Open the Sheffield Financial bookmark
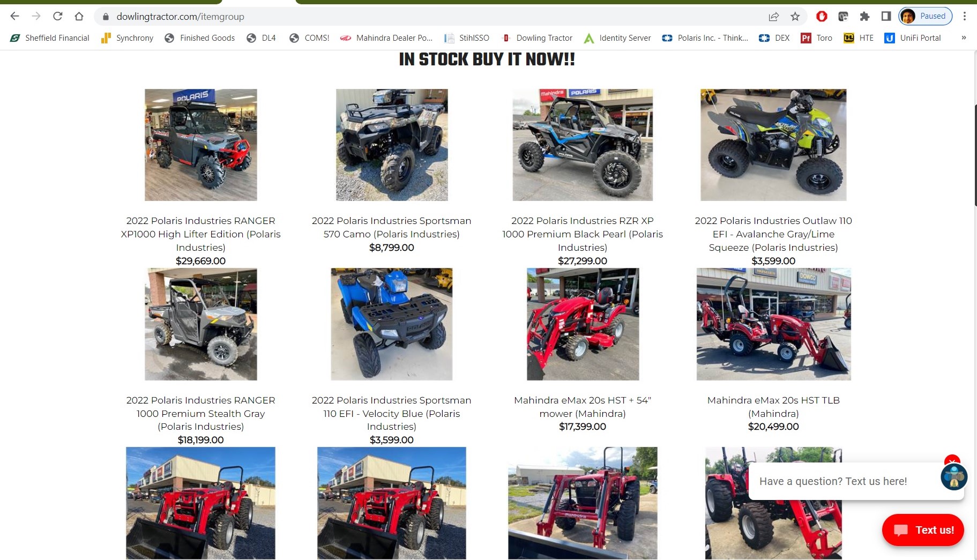The width and height of the screenshot is (977, 560). 50,38
